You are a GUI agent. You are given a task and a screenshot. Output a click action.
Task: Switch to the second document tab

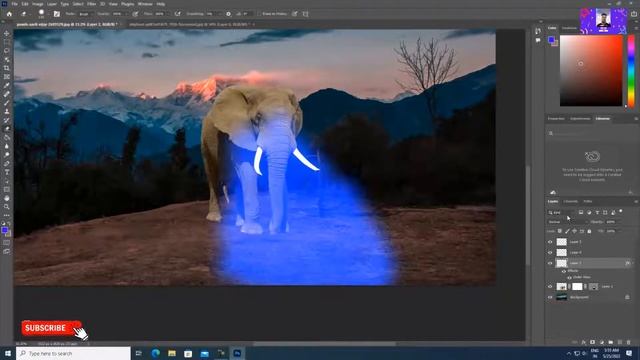pyautogui.click(x=189, y=24)
